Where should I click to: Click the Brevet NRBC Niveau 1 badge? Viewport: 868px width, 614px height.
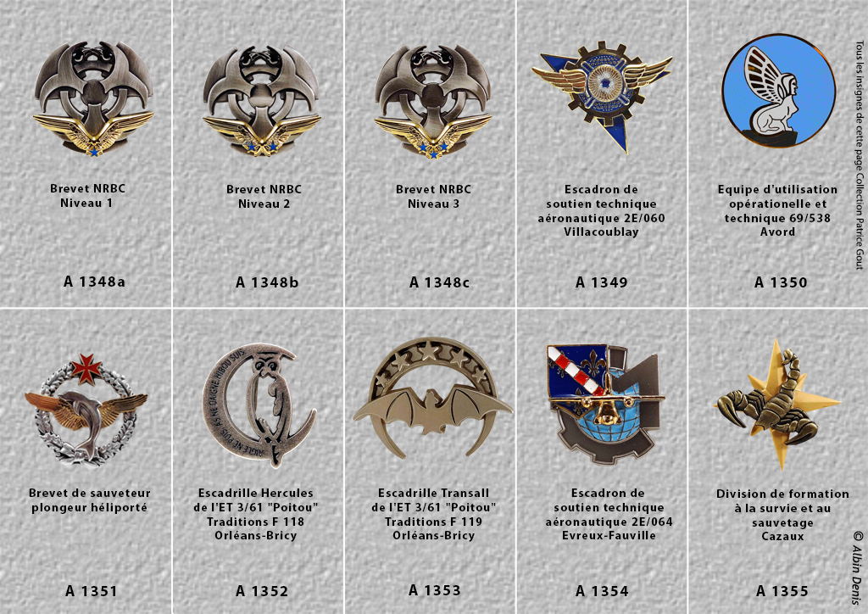[93, 98]
